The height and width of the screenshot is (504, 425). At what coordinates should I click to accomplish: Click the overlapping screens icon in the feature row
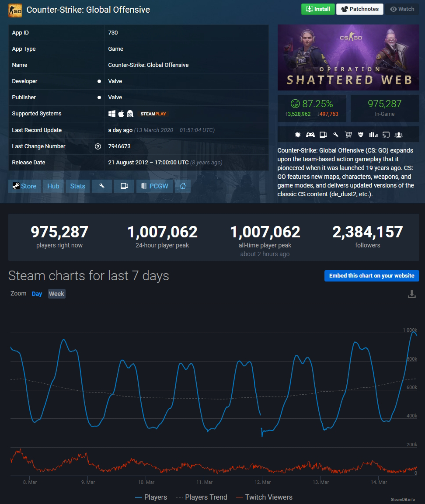pyautogui.click(x=323, y=135)
